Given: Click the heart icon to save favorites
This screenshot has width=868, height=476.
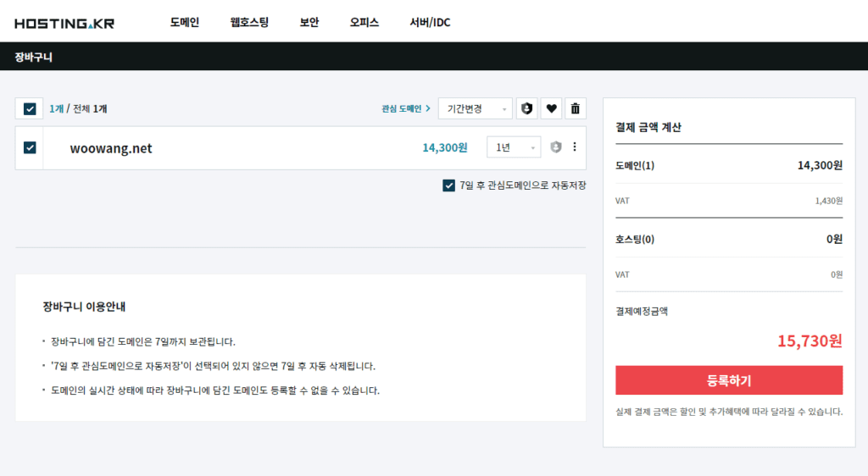Looking at the screenshot, I should pyautogui.click(x=551, y=108).
